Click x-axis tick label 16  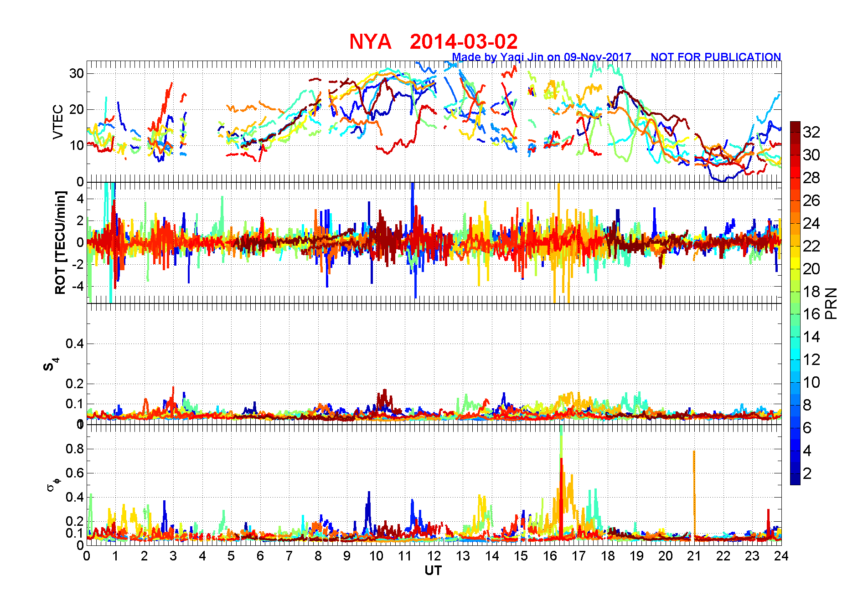pyautogui.click(x=550, y=556)
